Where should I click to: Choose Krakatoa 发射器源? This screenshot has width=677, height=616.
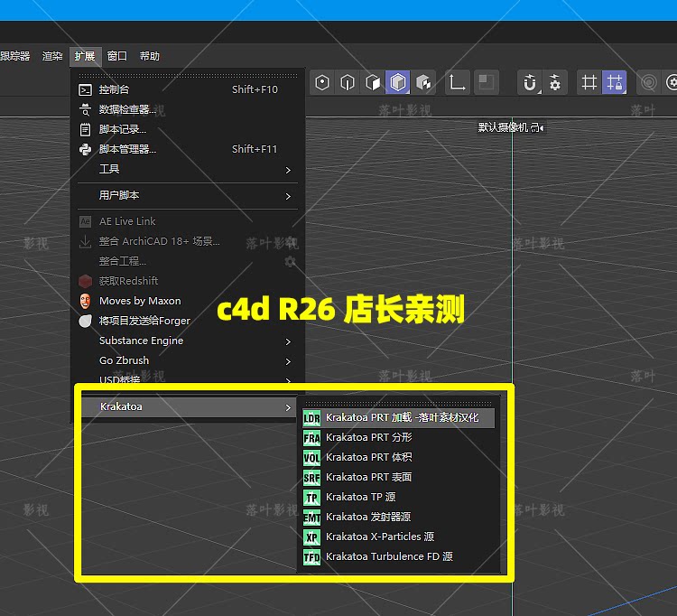(398, 517)
